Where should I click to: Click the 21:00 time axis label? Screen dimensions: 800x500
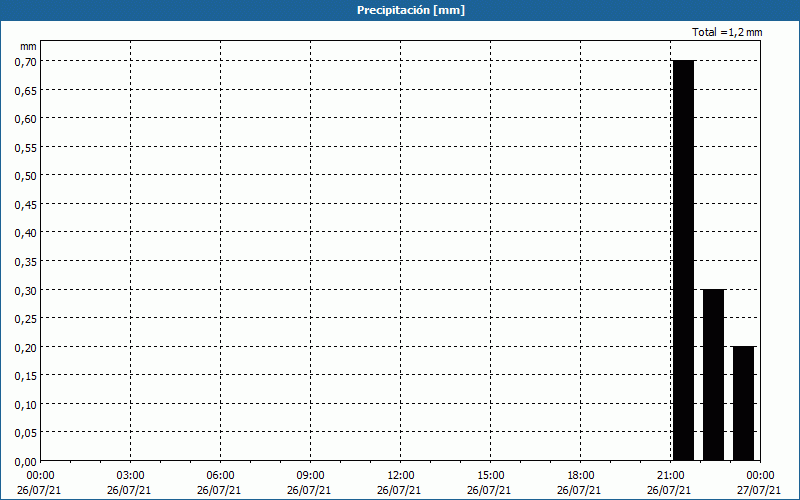670,475
